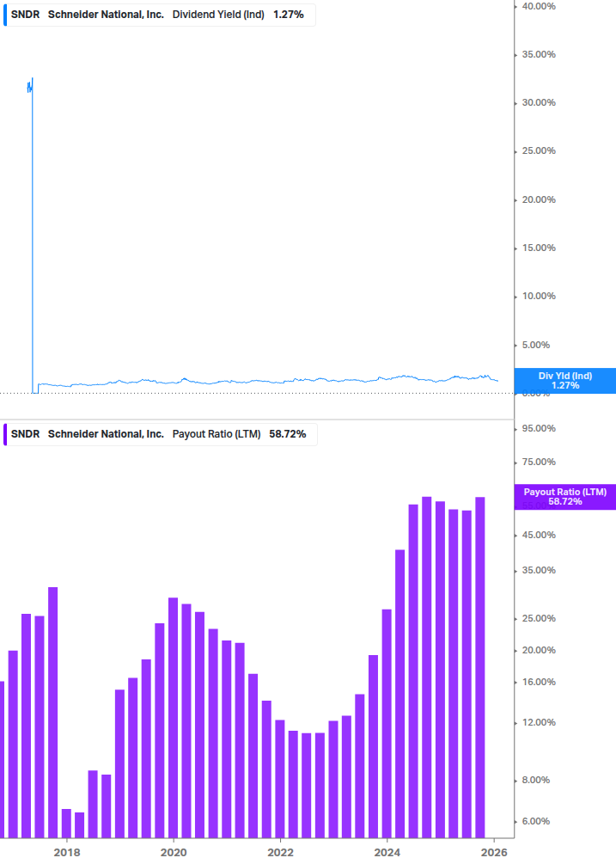Click the 2024 label on the time axis
The width and height of the screenshot is (616, 864).
point(387,852)
